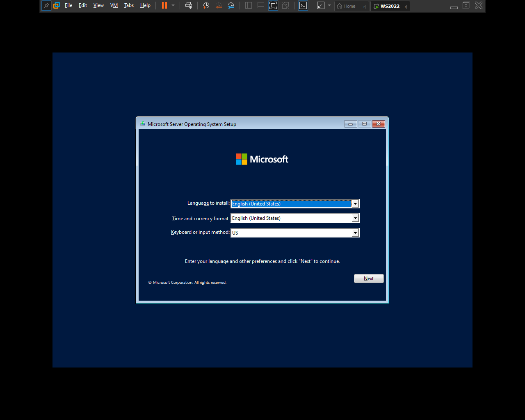Open the snapshot manager
The image size is (525, 420).
(x=231, y=6)
